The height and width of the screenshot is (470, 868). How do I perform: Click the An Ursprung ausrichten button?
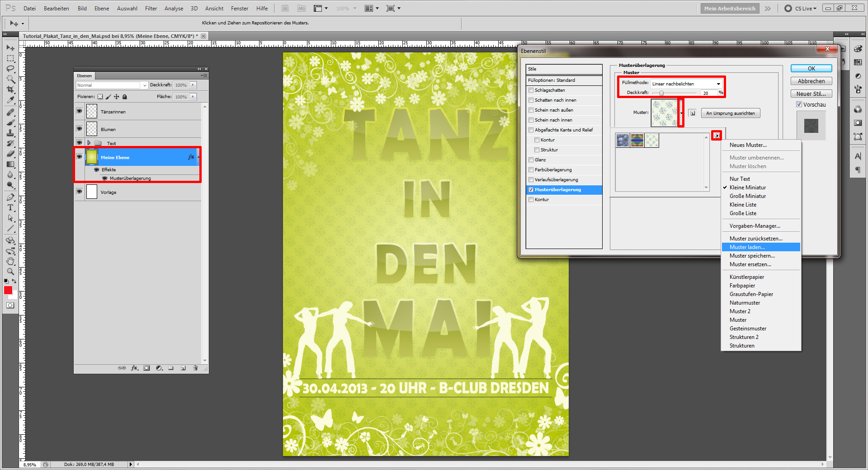(x=730, y=113)
